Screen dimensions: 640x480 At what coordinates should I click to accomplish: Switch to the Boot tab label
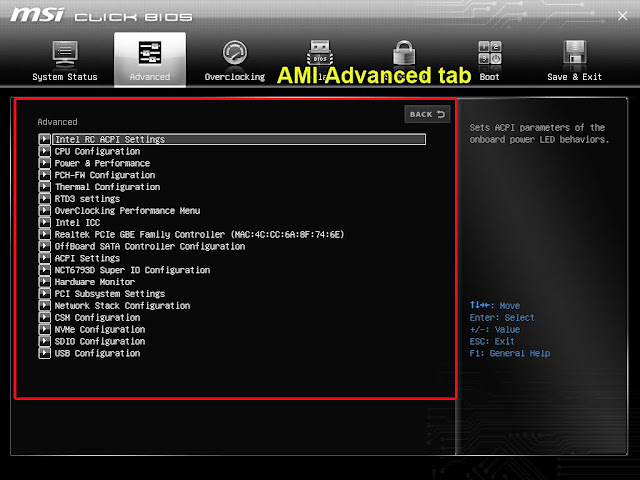click(x=489, y=77)
